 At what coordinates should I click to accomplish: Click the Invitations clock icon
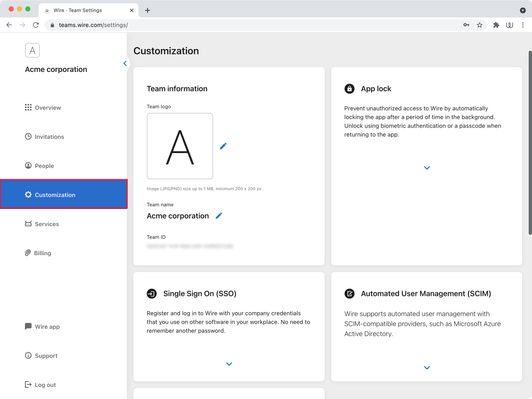coord(28,136)
